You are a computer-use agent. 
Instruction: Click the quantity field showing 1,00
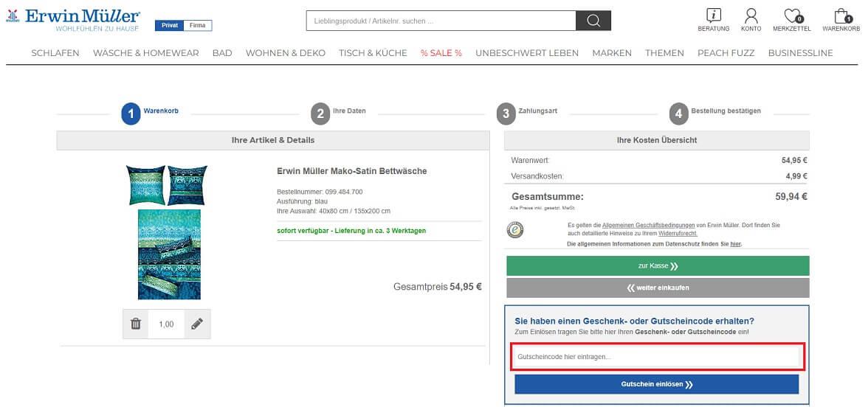[x=167, y=324]
